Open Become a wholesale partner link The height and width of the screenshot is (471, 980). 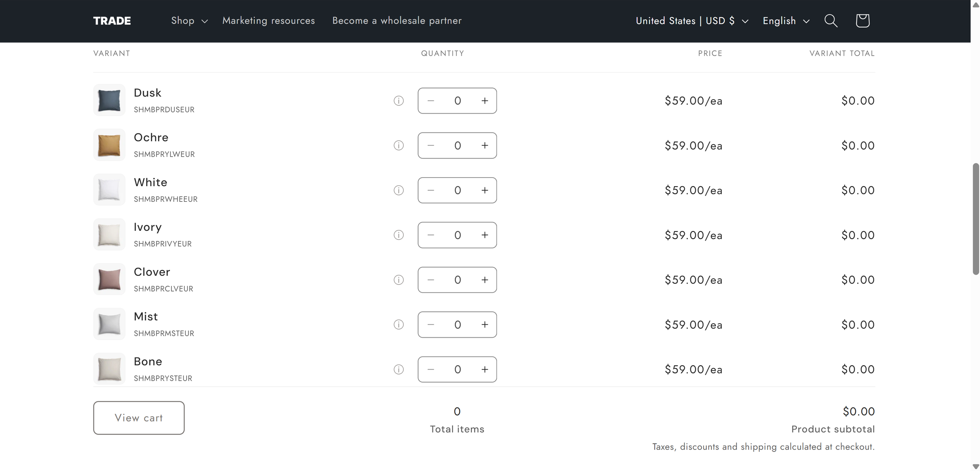(x=397, y=21)
